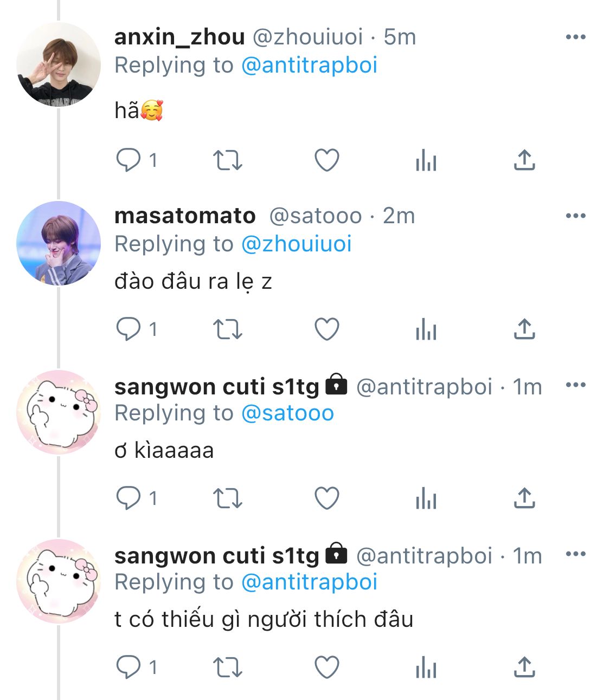Open anxin_zhou's profile avatar
This screenshot has height=700, width=610.
tap(59, 64)
